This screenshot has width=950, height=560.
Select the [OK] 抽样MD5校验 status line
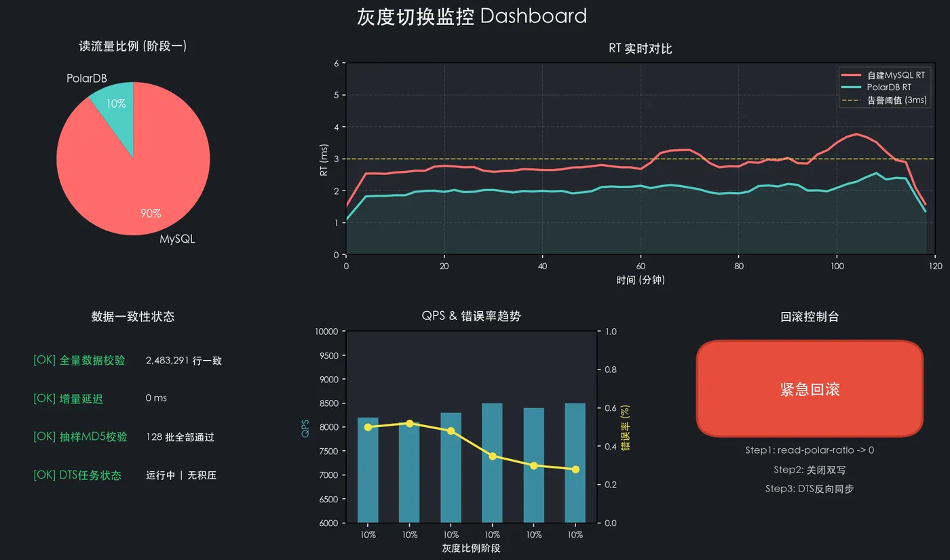point(80,437)
